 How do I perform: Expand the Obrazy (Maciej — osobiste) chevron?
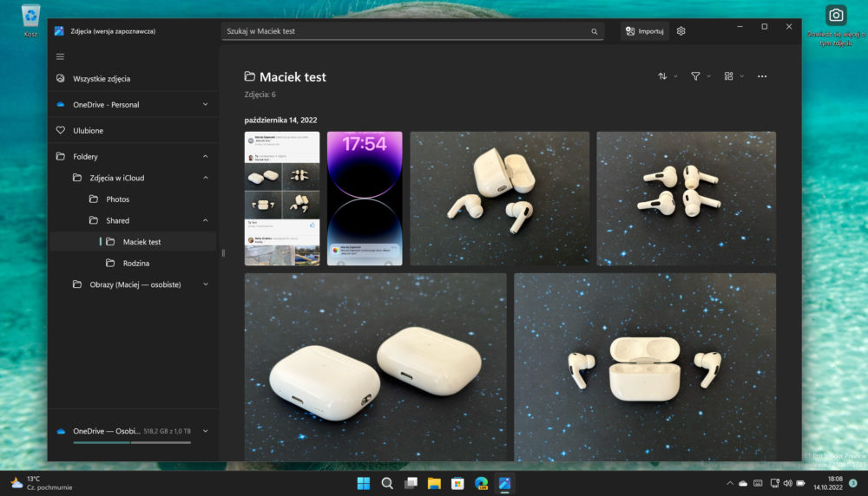(x=206, y=284)
